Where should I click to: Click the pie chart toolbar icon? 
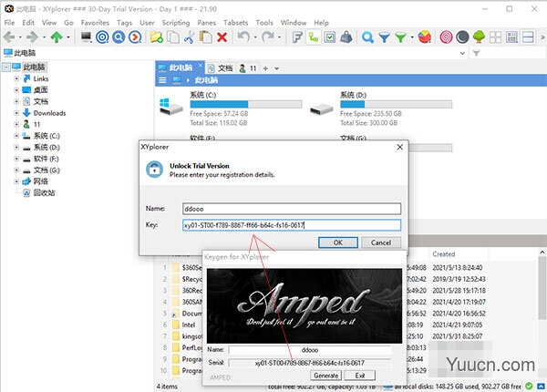[x=424, y=37]
